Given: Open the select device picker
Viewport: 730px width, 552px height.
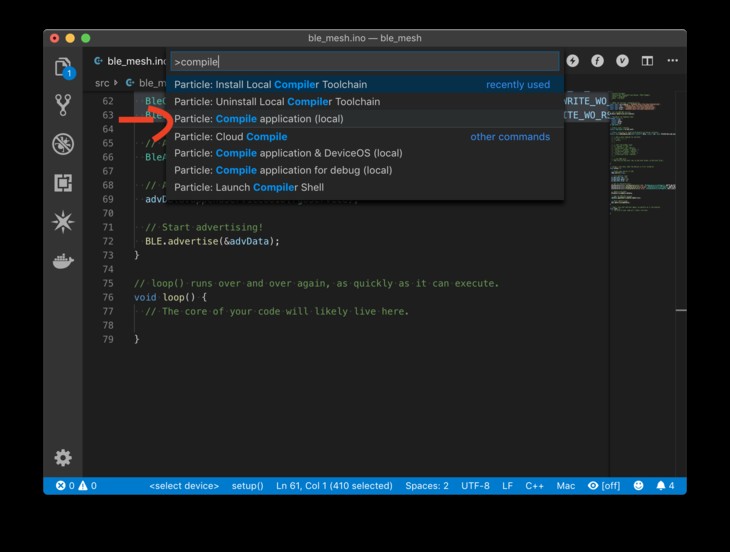Looking at the screenshot, I should click(x=184, y=486).
